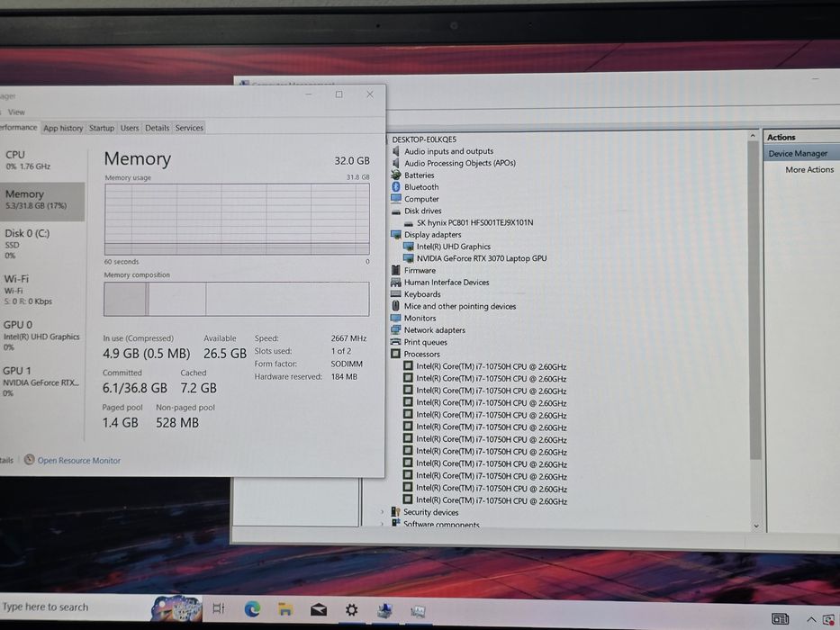Image resolution: width=840 pixels, height=630 pixels.
Task: Maximize the Task Manager window
Action: [339, 94]
